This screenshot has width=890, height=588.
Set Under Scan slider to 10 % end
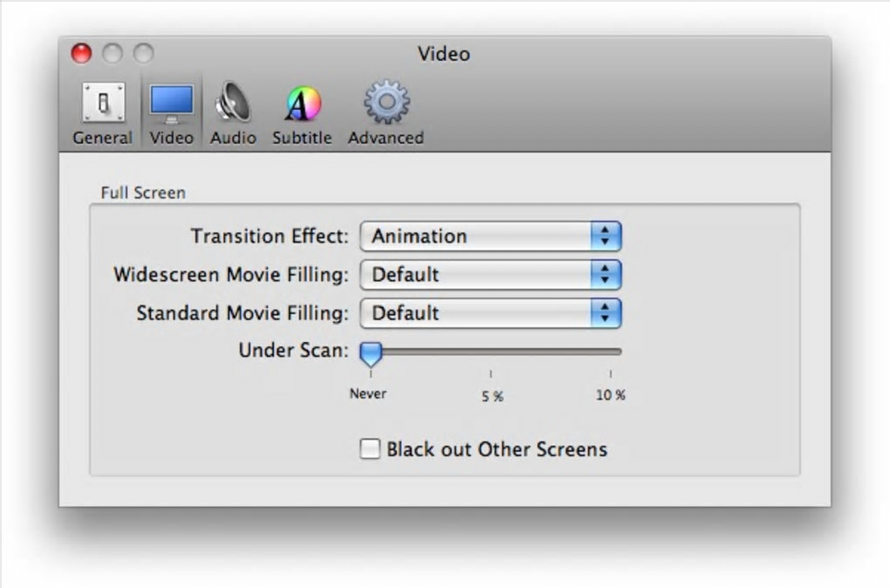pyautogui.click(x=611, y=352)
